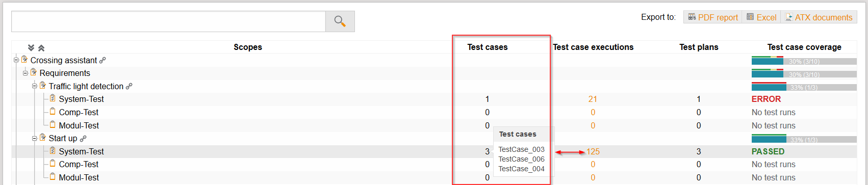Click System-Test icon under Traffic light detection
The image size is (868, 185).
(52, 98)
